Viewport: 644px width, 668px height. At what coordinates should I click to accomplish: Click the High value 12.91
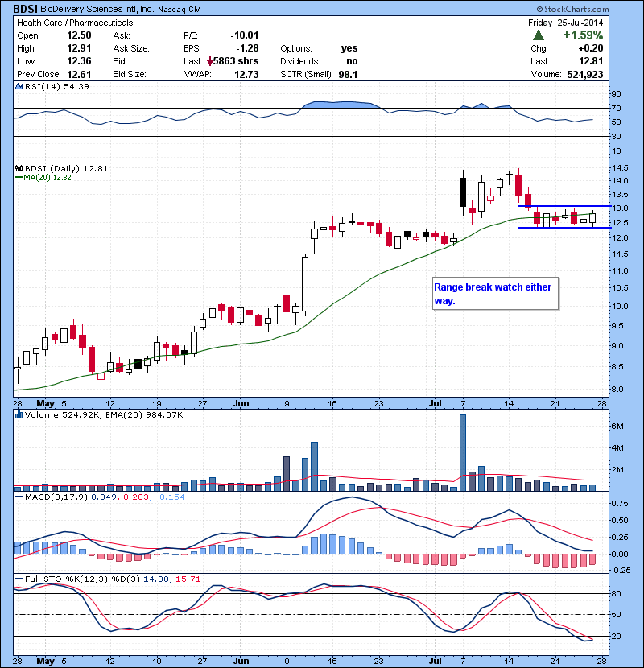coord(79,48)
